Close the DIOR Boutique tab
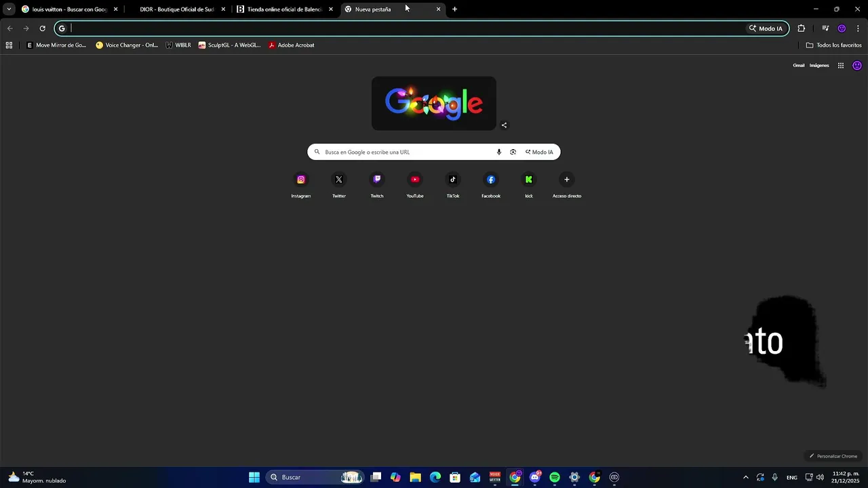The image size is (868, 488). coord(223,9)
